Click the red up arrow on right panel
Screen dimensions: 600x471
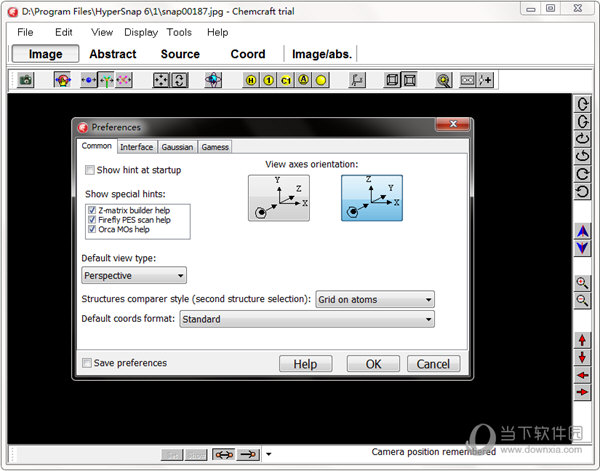pos(582,341)
